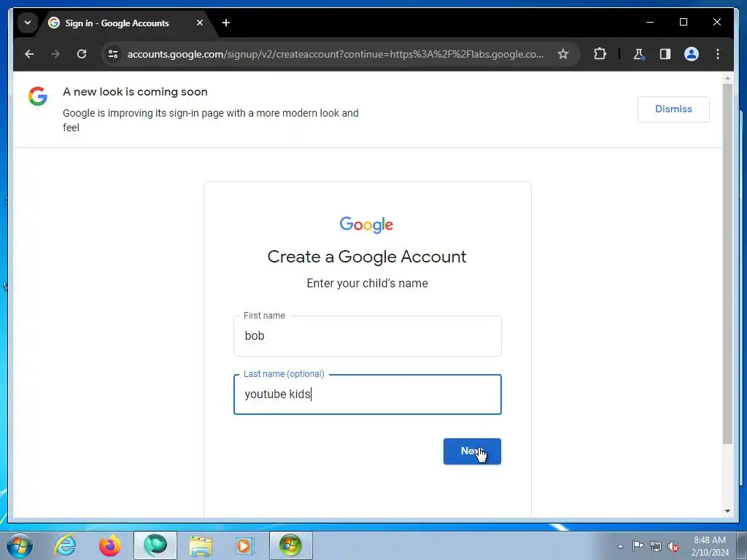747x560 pixels.
Task: Open the Extensions puzzle icon
Action: (x=600, y=54)
